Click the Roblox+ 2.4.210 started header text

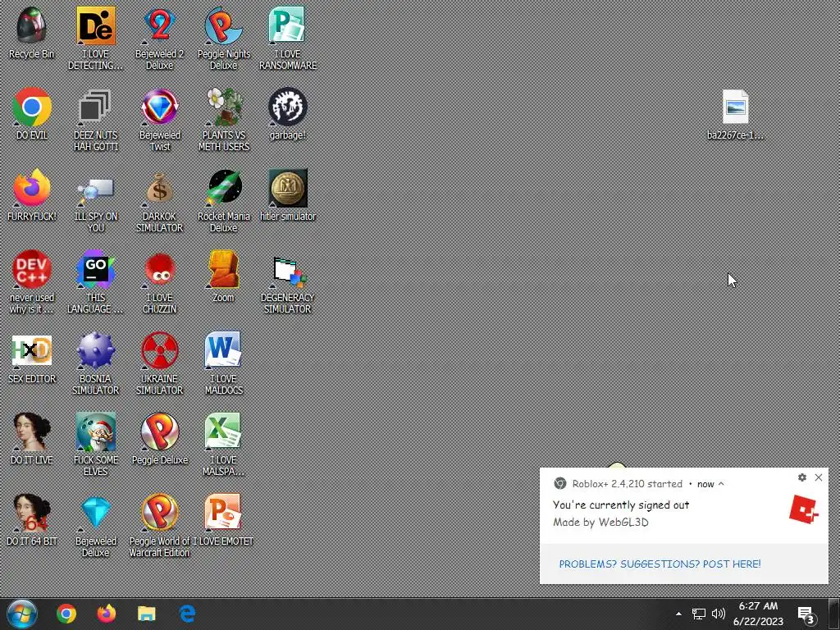click(627, 484)
